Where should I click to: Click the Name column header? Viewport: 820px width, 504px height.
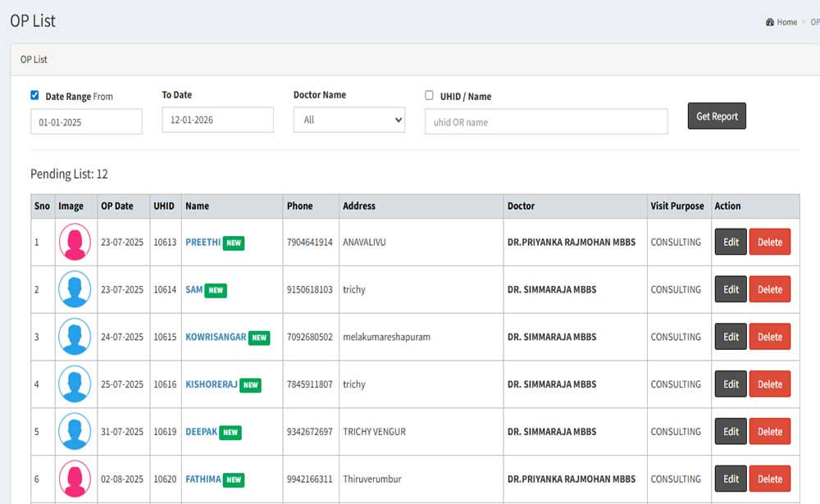pyautogui.click(x=197, y=207)
